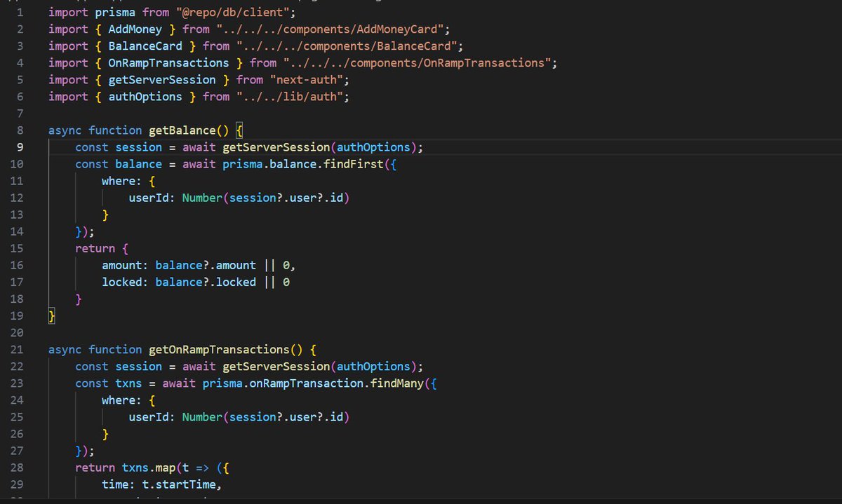Click the getOnRampTransactions function name
The image size is (842, 504).
tap(219, 349)
